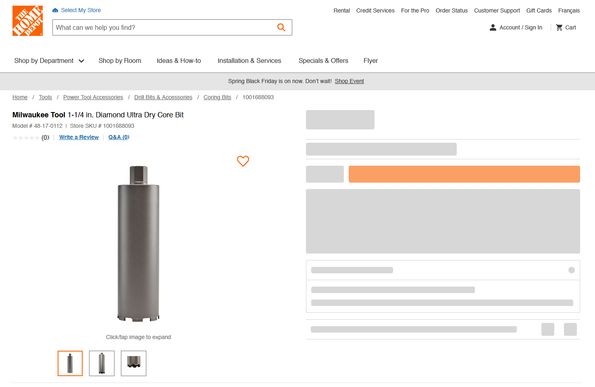
Task: Click the search magnifier icon
Action: [281, 27]
